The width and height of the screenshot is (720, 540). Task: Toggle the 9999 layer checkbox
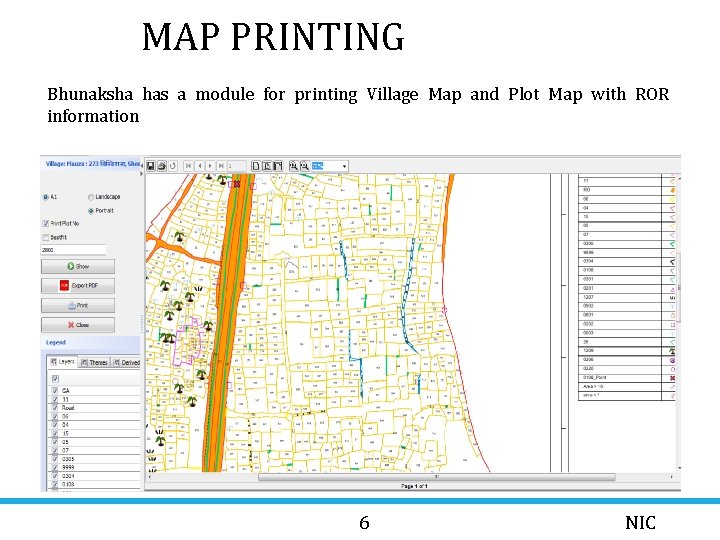pos(55,467)
